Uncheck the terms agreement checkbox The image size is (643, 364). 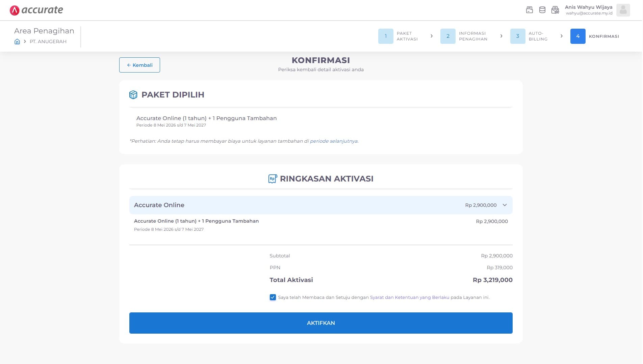(273, 297)
